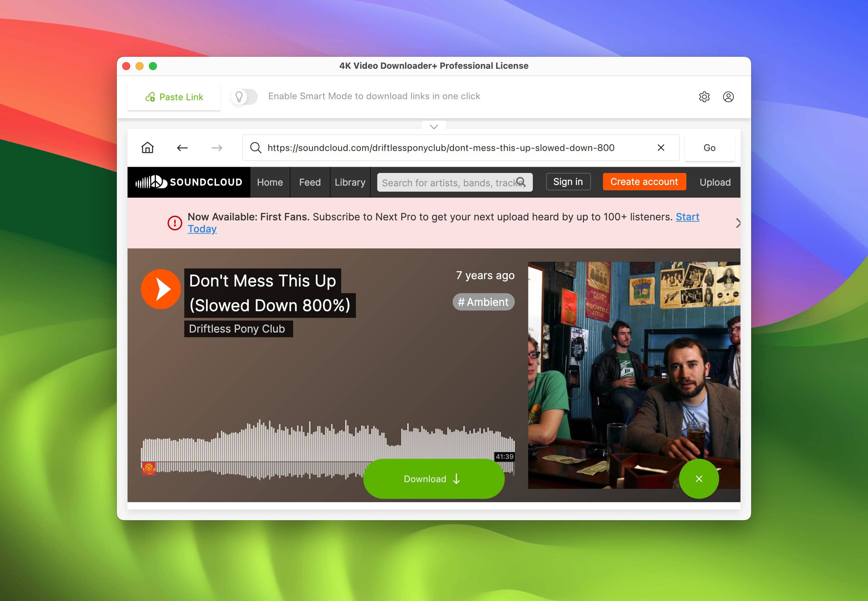The width and height of the screenshot is (868, 601).
Task: Click the green Download button
Action: pyautogui.click(x=433, y=478)
